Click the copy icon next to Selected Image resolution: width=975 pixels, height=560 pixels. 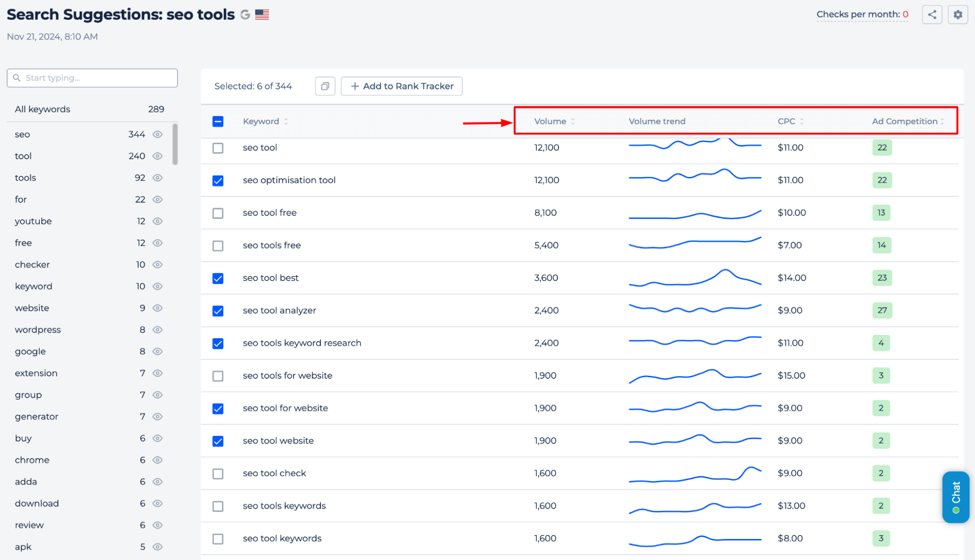(325, 86)
